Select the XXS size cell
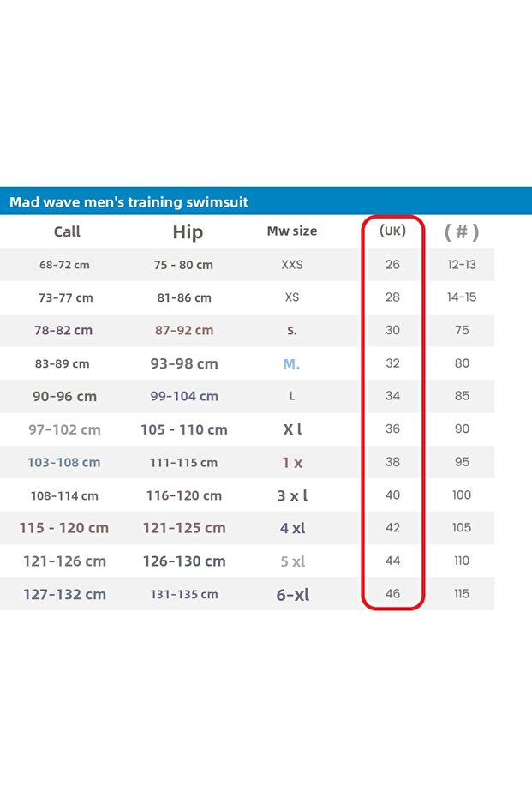This screenshot has width=532, height=798. coord(292,265)
